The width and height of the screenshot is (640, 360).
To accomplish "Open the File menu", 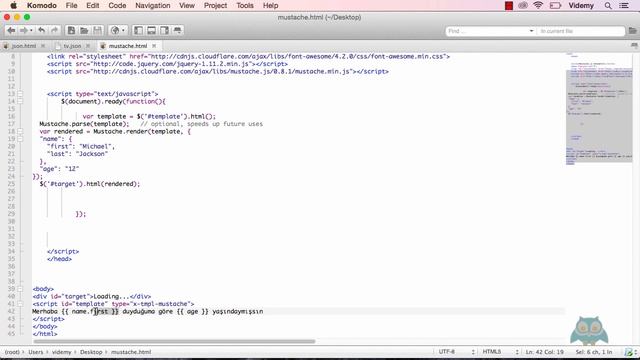I will 71,6.
